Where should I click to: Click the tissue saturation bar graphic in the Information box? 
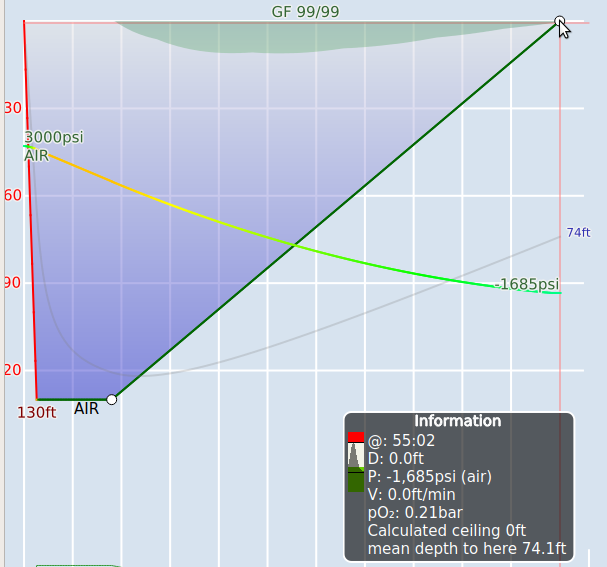356,462
